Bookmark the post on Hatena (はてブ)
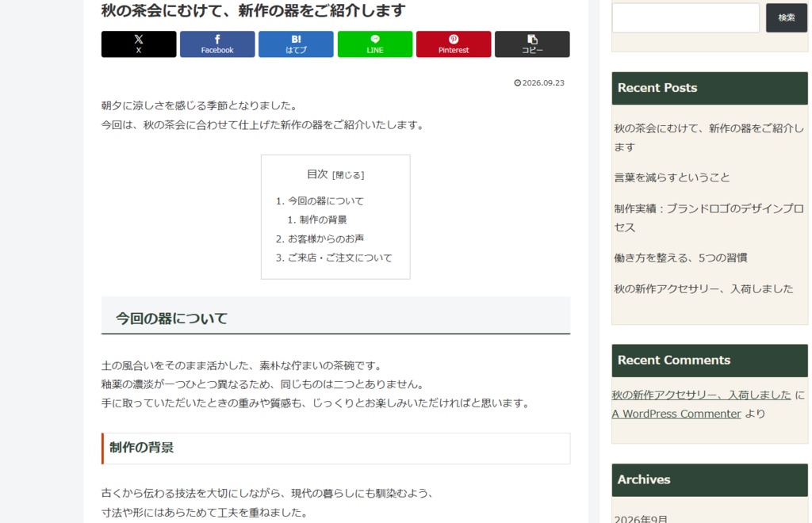812x523 pixels. click(x=296, y=44)
